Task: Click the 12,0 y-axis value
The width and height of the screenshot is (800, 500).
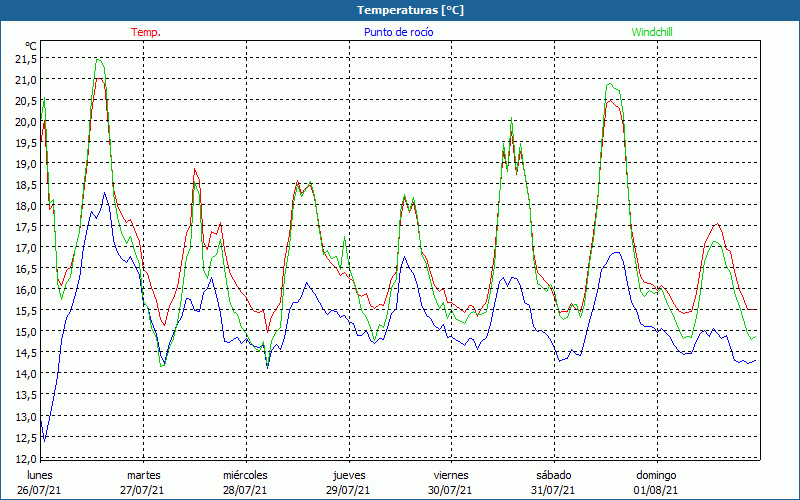Action: 26,459
